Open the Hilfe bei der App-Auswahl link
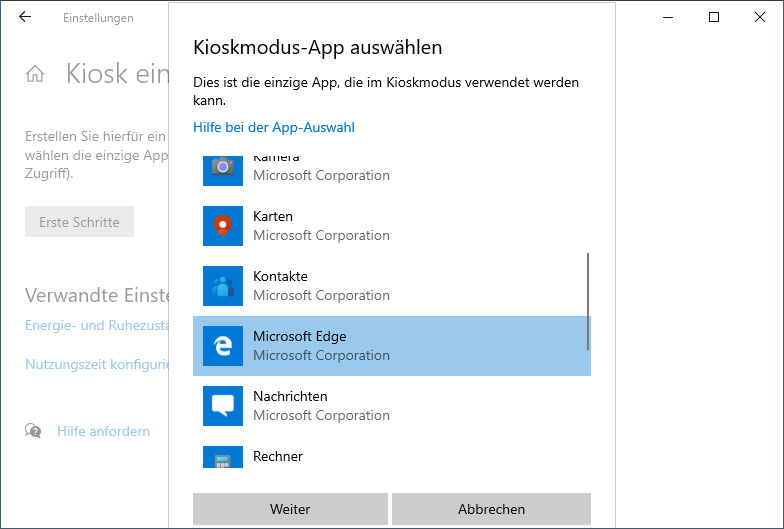The height and width of the screenshot is (529, 784). pos(273,127)
